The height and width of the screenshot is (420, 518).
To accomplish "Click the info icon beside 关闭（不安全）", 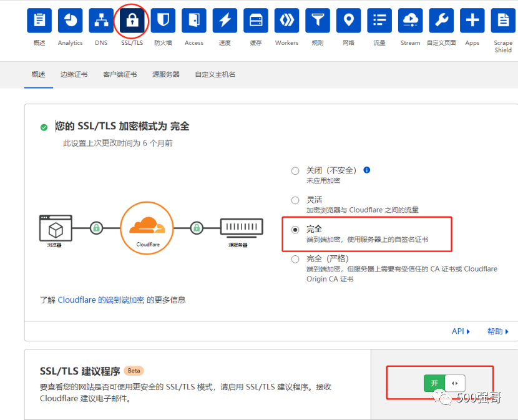I will pos(367,170).
